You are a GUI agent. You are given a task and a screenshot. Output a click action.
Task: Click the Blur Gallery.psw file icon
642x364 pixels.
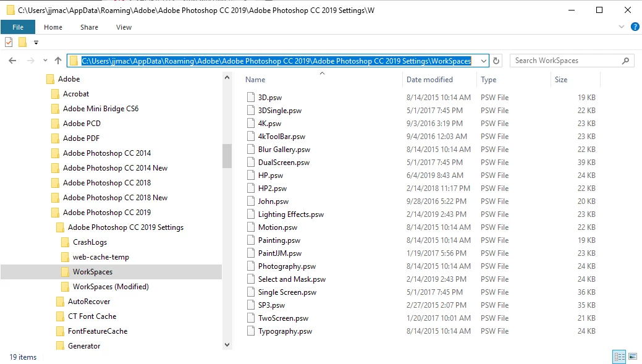click(x=251, y=149)
